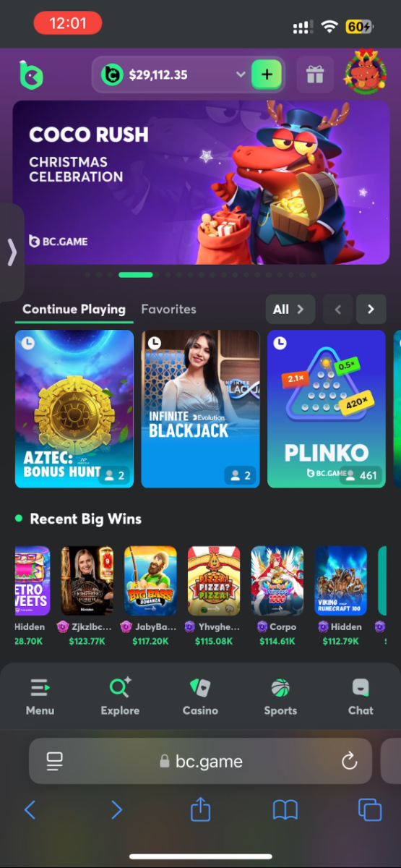Expand the left side panel chevron
This screenshot has height=868, width=401.
click(12, 252)
